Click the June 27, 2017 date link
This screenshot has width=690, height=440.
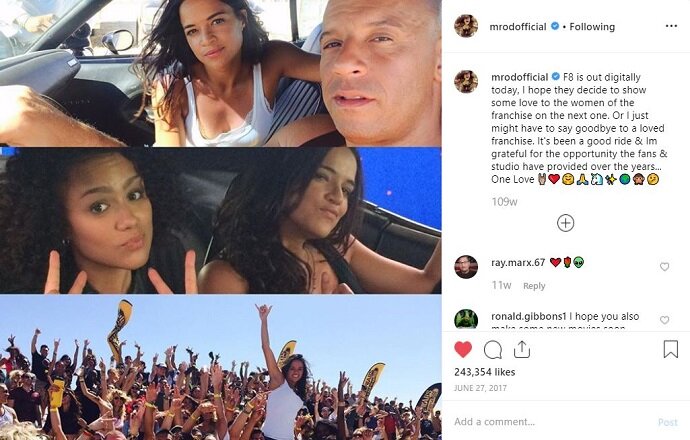[x=480, y=388]
